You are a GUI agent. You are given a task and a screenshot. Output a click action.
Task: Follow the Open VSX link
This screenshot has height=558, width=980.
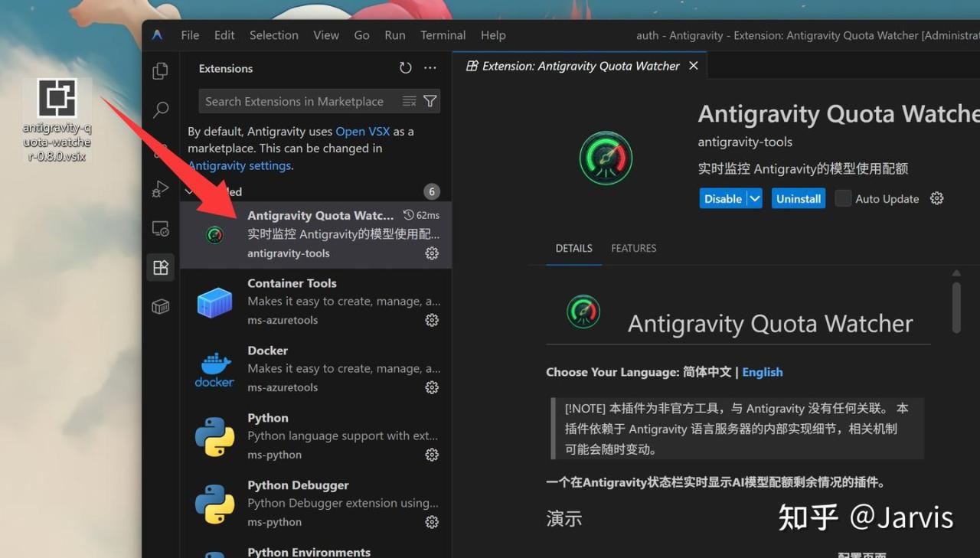click(362, 132)
